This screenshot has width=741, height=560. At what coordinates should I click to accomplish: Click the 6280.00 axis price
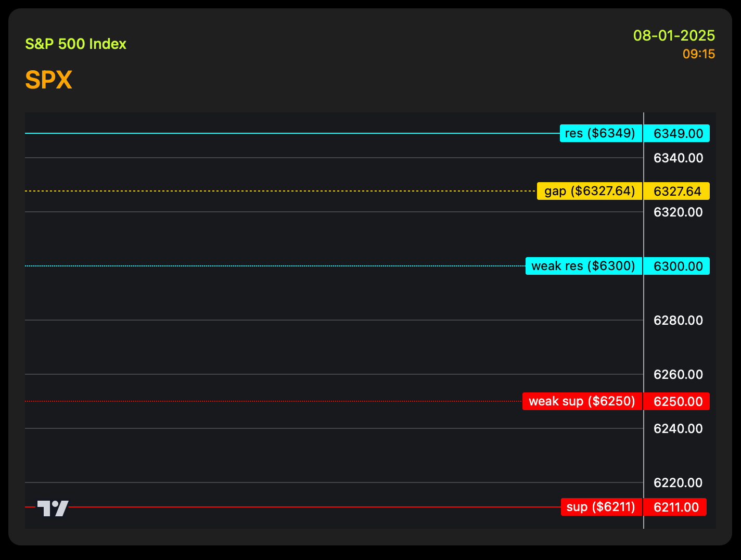(678, 321)
